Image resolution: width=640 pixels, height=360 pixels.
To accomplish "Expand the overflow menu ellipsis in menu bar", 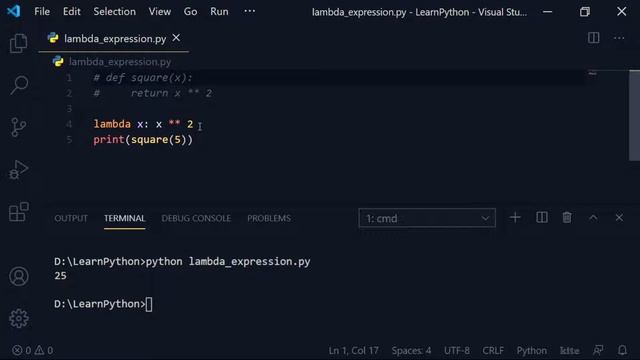I will 249,11.
